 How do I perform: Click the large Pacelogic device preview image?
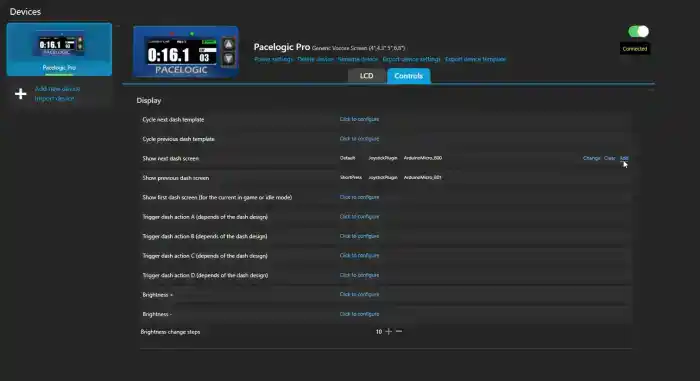coord(186,52)
